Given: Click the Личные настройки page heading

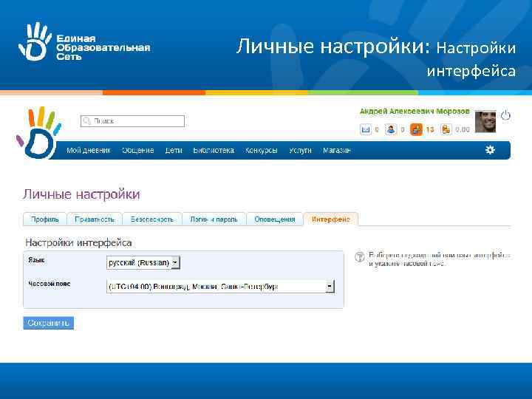Looking at the screenshot, I should [81, 194].
